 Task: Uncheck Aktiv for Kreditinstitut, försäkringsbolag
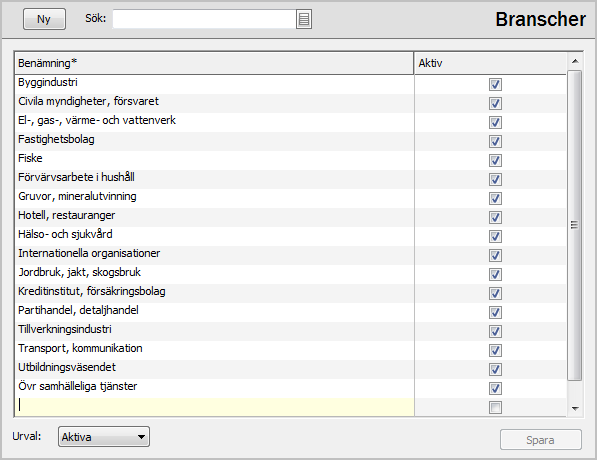pos(495,294)
